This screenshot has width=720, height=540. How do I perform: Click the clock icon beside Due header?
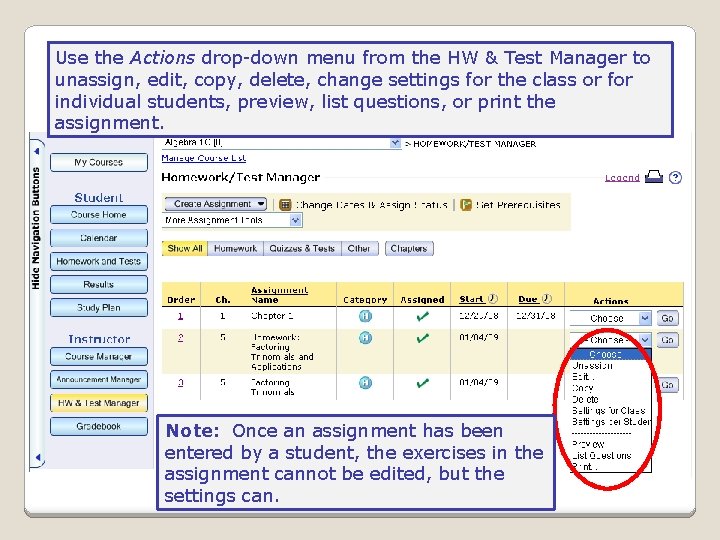click(x=546, y=298)
